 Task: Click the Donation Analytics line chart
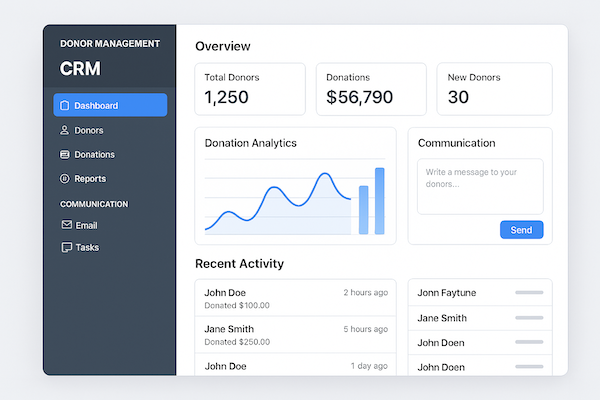pyautogui.click(x=278, y=204)
